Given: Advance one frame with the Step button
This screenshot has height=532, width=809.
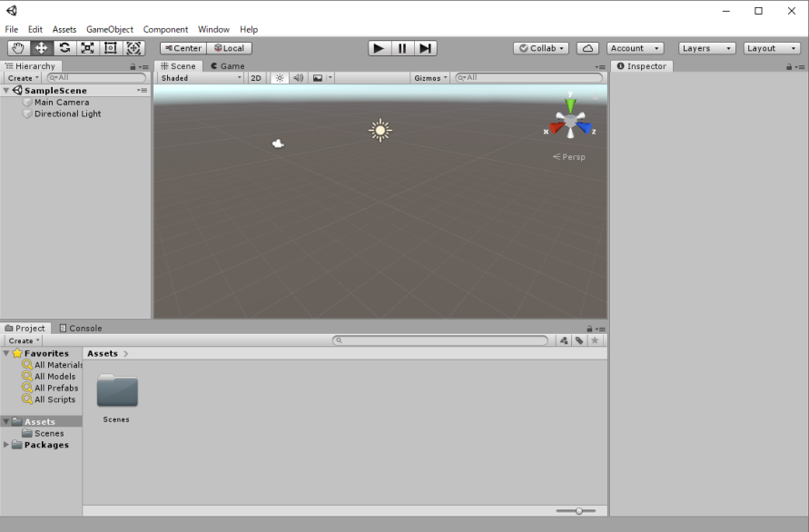Looking at the screenshot, I should 425,48.
